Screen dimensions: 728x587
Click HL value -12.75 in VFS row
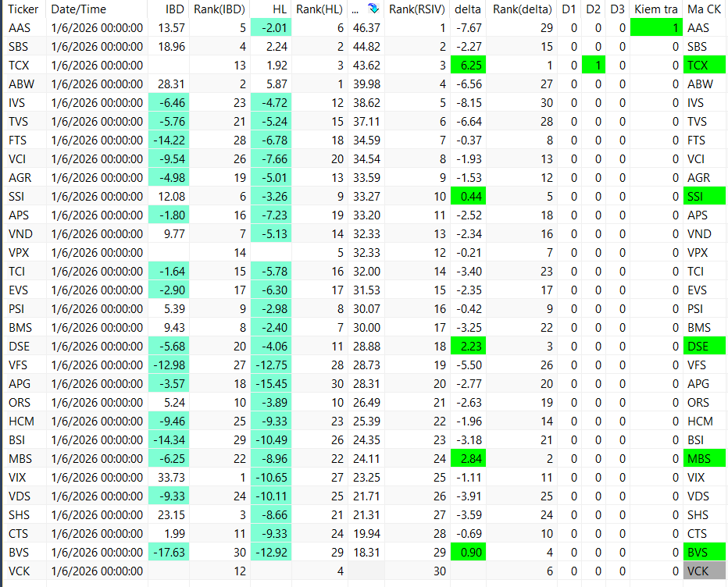click(x=272, y=365)
